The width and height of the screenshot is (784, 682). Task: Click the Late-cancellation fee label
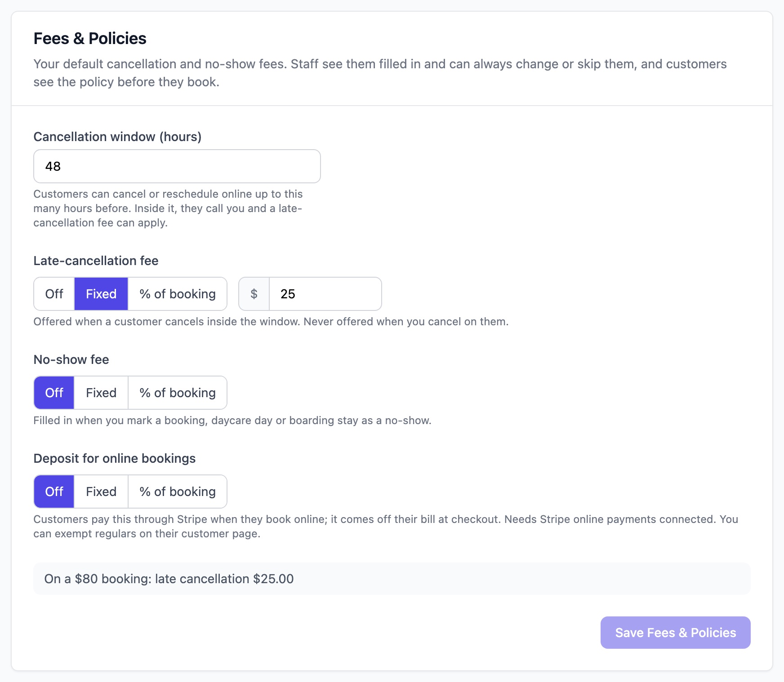click(96, 261)
